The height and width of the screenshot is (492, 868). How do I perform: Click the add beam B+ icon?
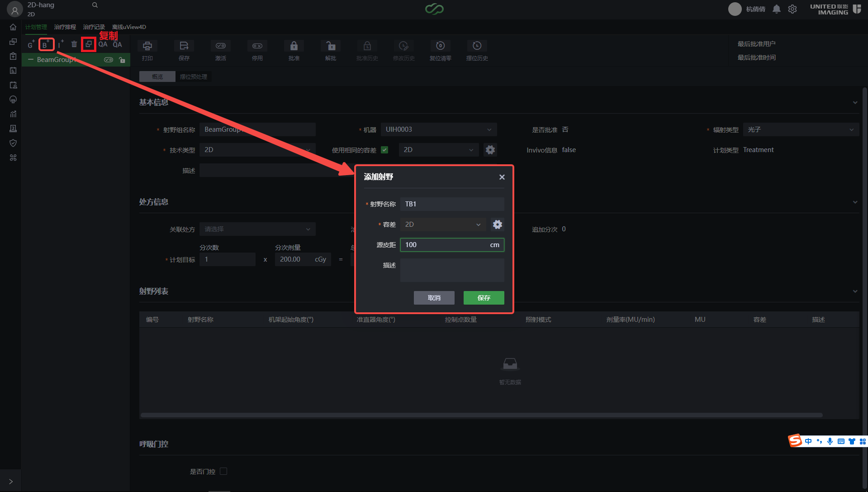coord(46,44)
